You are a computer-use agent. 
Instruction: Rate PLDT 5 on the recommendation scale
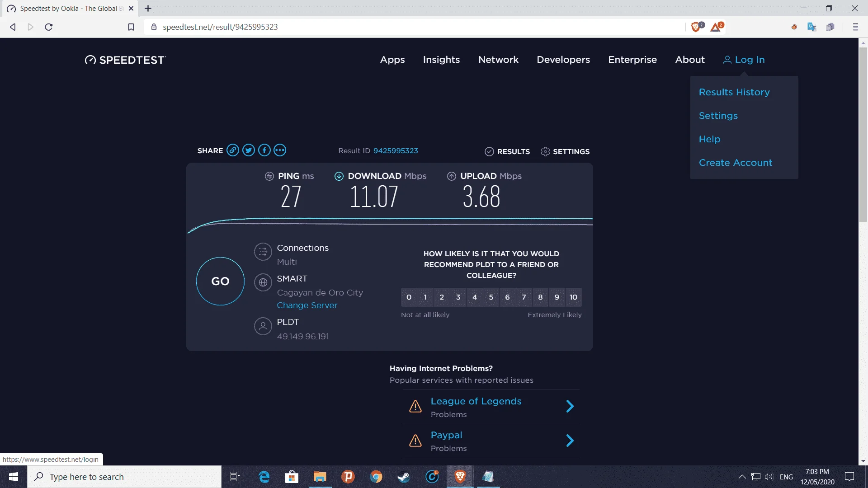click(x=491, y=297)
